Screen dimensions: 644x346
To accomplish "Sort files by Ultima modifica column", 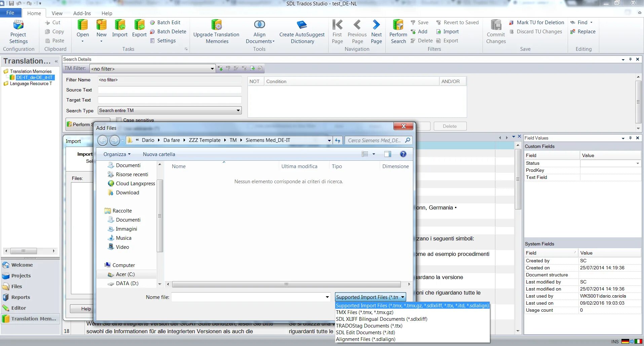I will [299, 166].
